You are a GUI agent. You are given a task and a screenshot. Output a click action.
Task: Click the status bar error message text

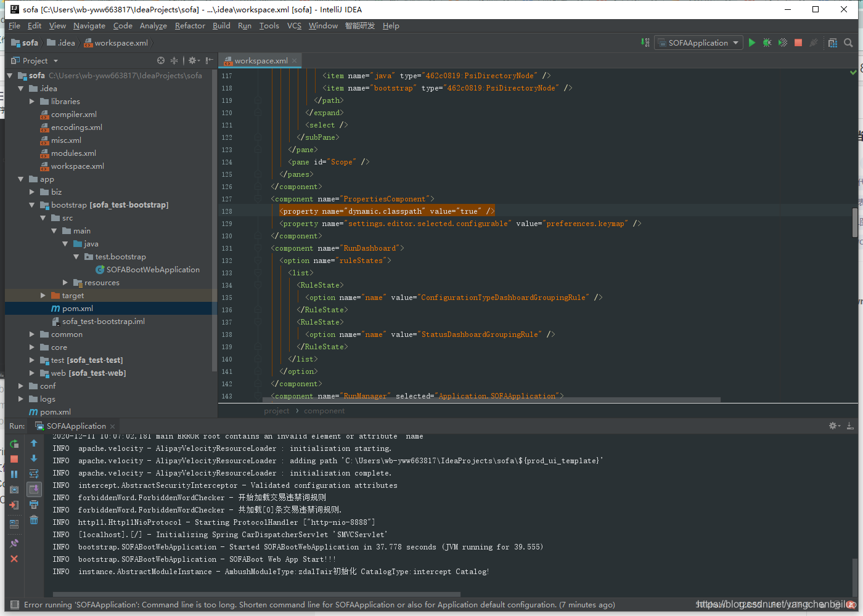(319, 605)
